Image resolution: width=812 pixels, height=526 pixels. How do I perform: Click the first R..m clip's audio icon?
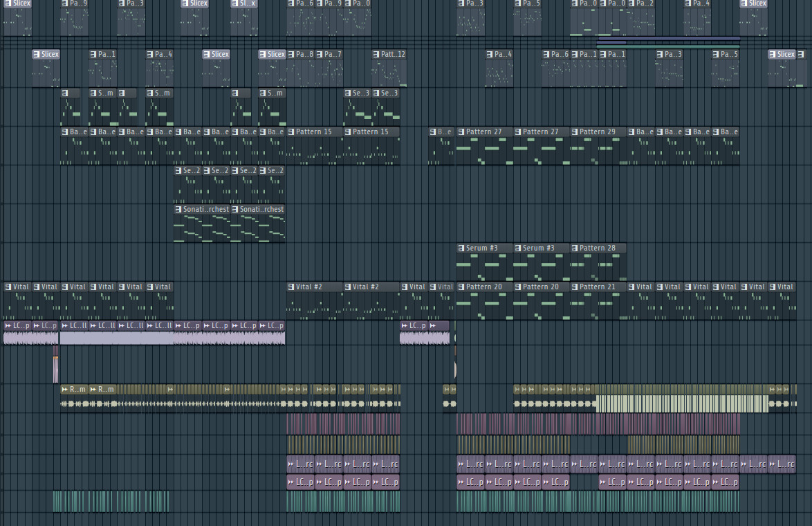[x=65, y=389]
